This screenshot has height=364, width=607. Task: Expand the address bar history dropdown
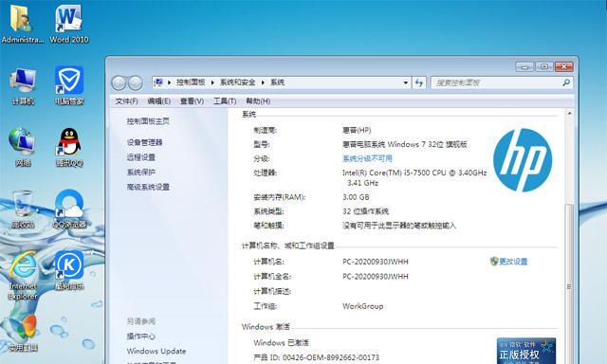(x=405, y=82)
